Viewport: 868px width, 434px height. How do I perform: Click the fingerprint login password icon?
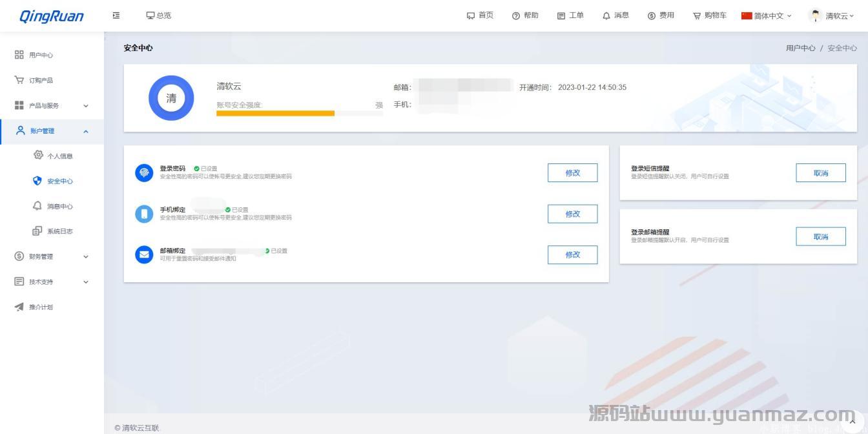(x=144, y=172)
